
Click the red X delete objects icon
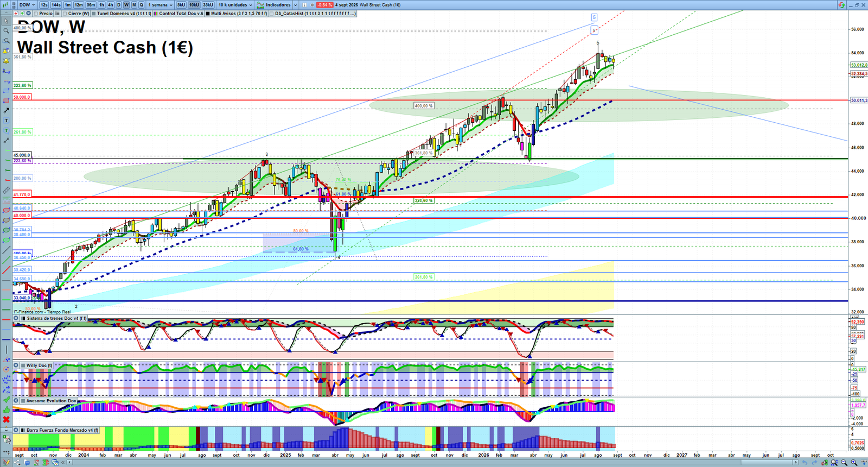[x=6, y=420]
